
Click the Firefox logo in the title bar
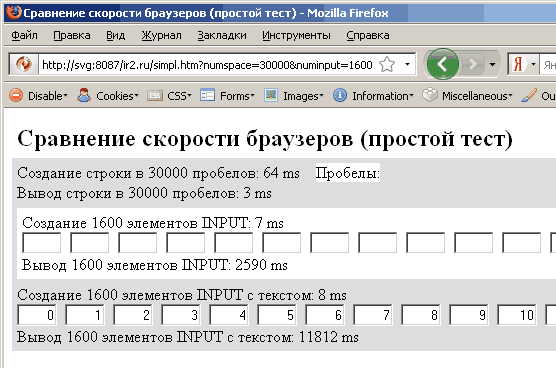pos(13,13)
